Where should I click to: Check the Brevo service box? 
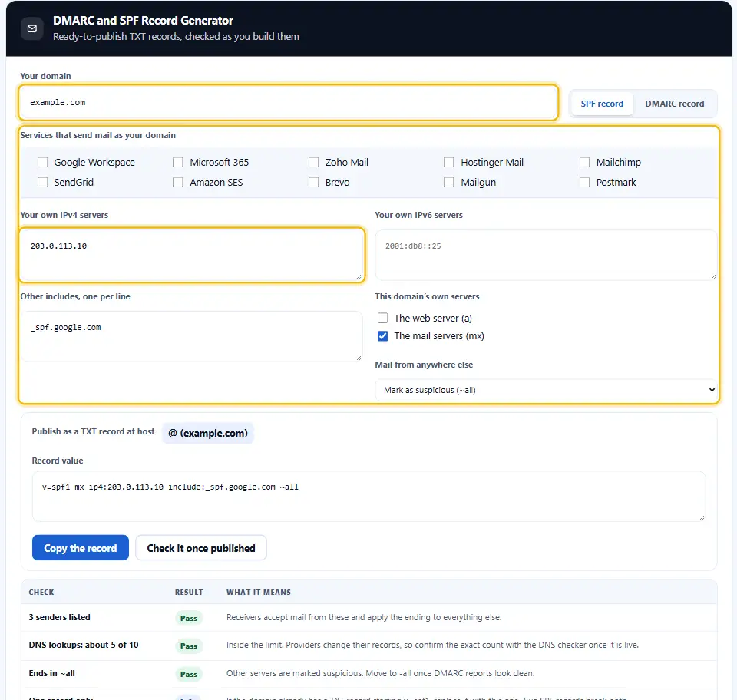click(313, 182)
